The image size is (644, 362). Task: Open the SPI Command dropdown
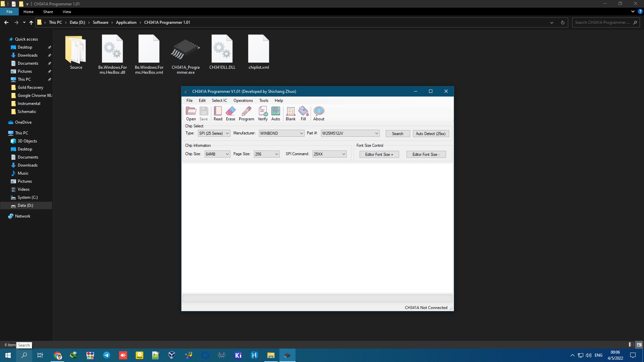pos(329,154)
